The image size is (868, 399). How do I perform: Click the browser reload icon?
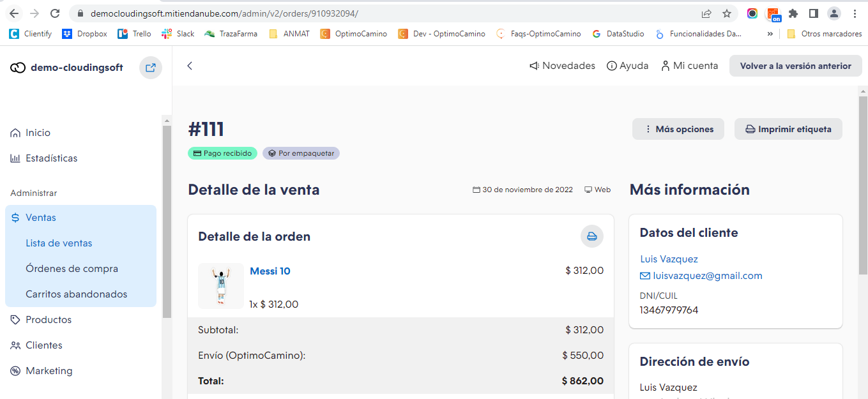click(x=55, y=13)
